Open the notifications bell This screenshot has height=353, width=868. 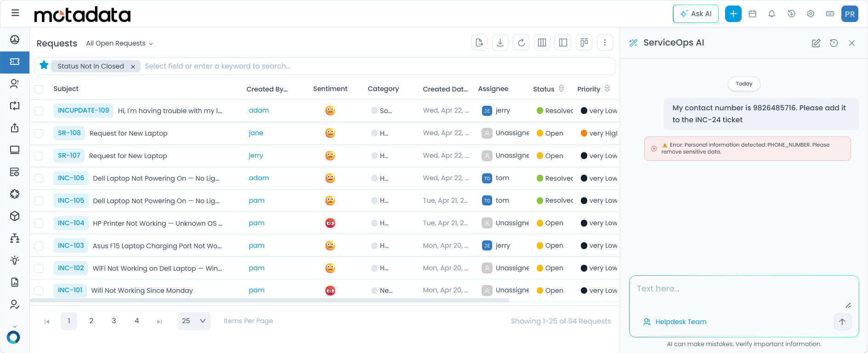pos(772,14)
